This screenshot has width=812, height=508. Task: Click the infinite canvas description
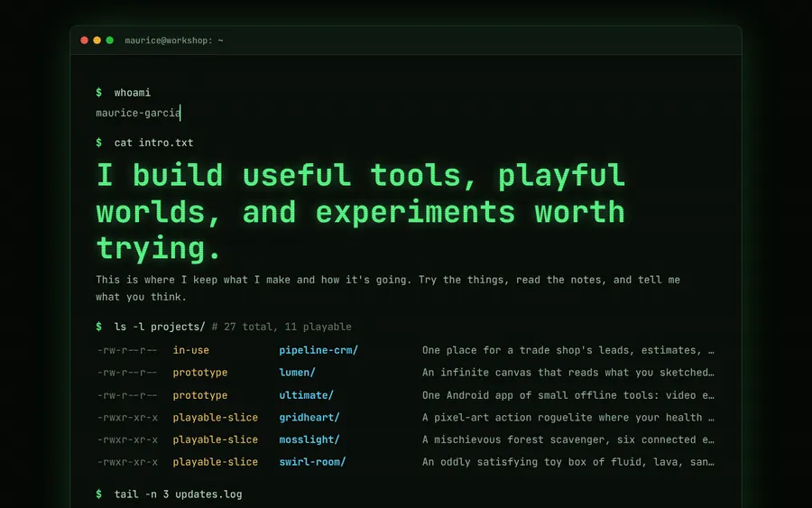568,373
